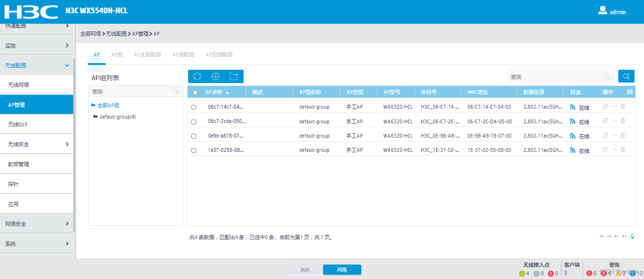Open the AP预配置 tab
Screen dimensions: 644x279
(x=183, y=54)
